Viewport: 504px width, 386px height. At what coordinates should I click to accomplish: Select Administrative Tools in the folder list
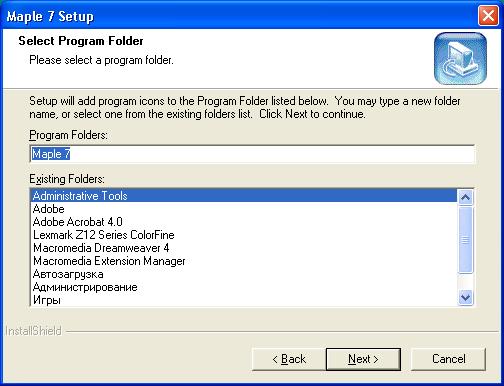(x=244, y=196)
